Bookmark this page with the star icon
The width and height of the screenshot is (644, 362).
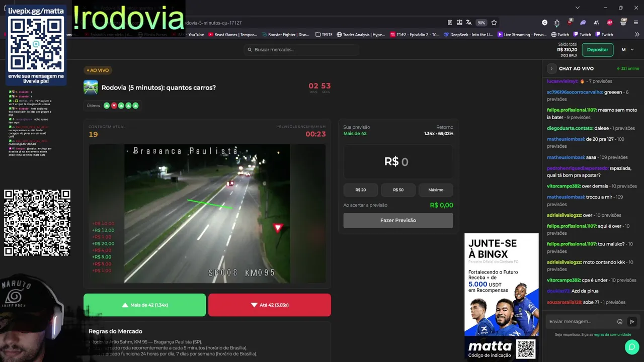click(494, 23)
